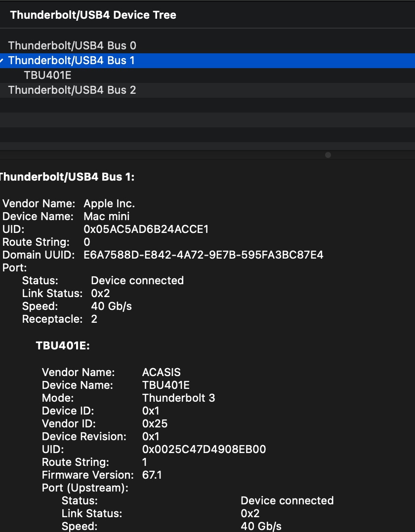415x532 pixels.
Task: Click the UID value 0x05AC5AD6B24ACCE1
Action: tap(146, 229)
